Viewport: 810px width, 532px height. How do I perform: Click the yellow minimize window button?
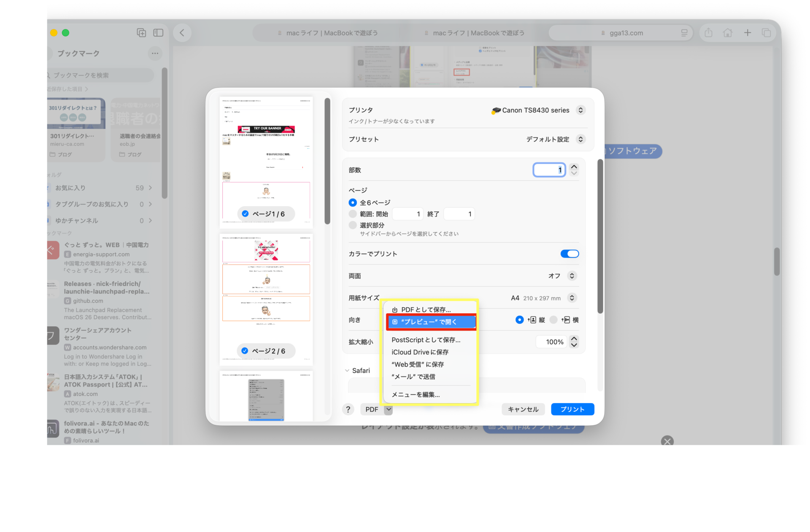coord(54,32)
